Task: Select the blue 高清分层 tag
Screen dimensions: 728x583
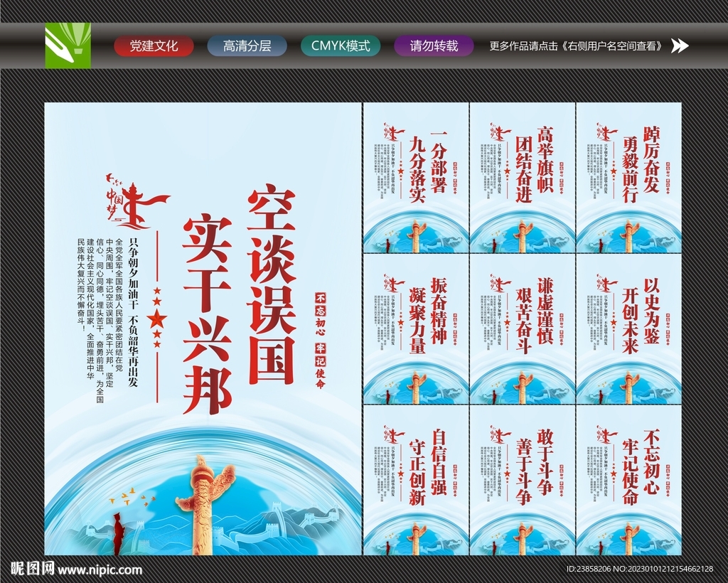Action: pyautogui.click(x=247, y=46)
